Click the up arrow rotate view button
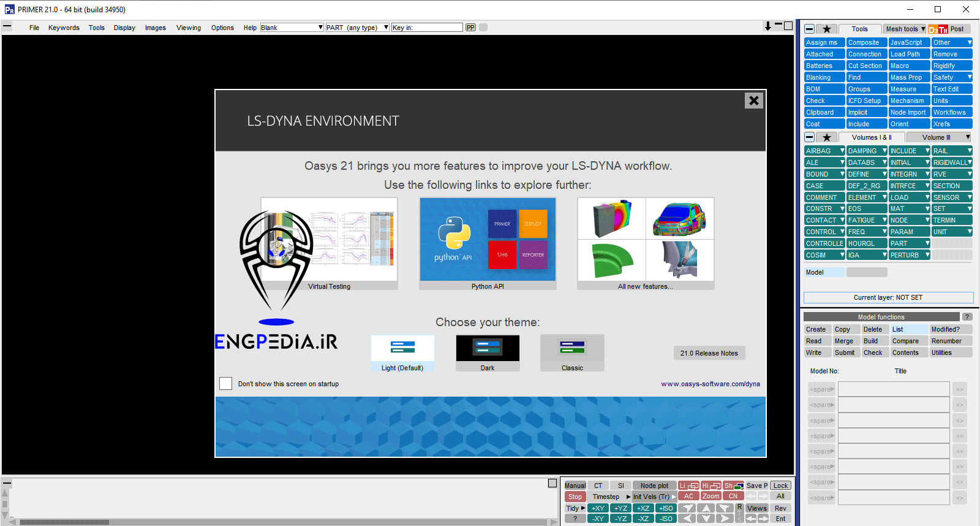 706,508
